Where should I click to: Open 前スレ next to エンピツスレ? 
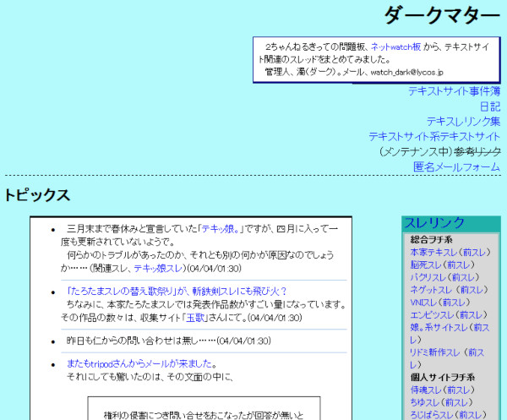pos(471,315)
